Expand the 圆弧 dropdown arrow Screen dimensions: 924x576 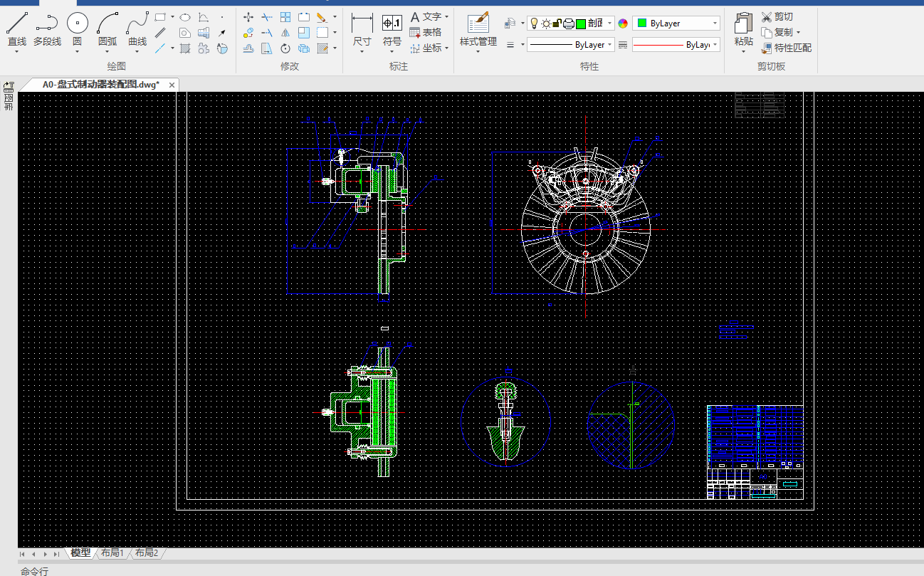click(107, 51)
